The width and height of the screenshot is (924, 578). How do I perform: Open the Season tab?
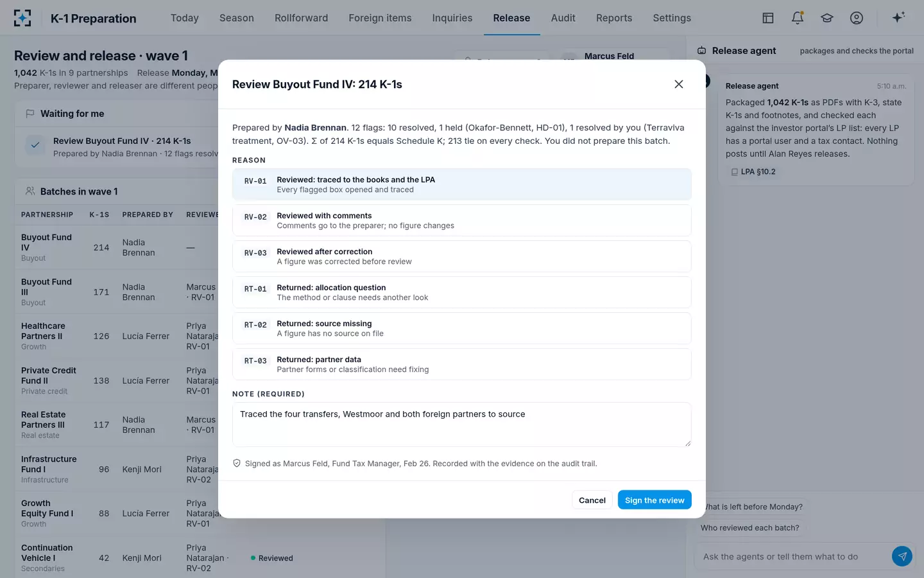pyautogui.click(x=237, y=18)
